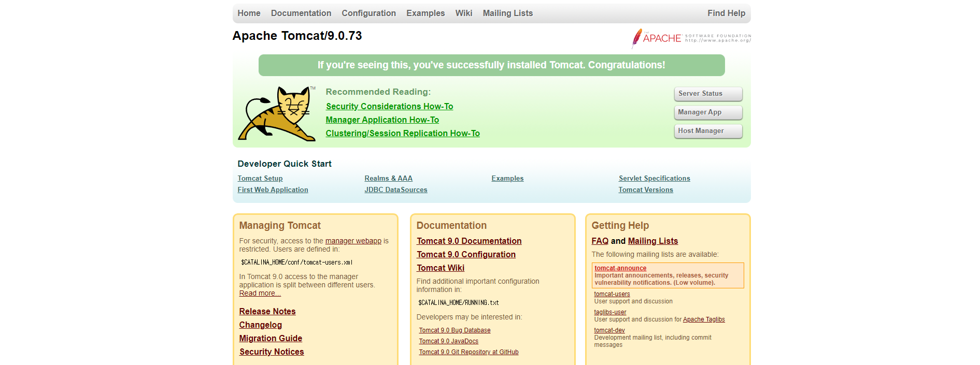
Task: Open Mailing Lists in the top navigation
Action: (x=508, y=13)
